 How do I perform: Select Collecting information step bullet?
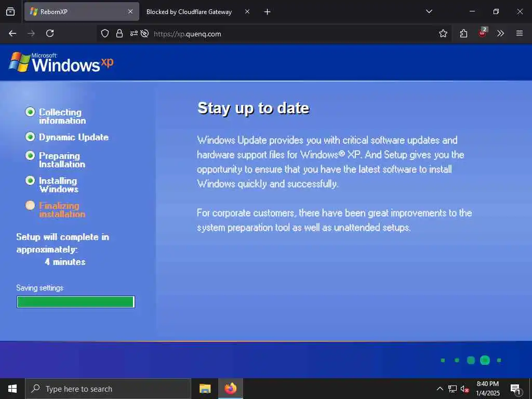coord(30,112)
